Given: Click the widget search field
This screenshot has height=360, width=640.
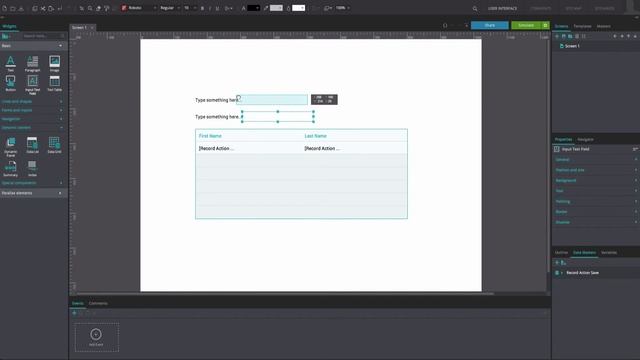Looking at the screenshot, I should [x=43, y=36].
